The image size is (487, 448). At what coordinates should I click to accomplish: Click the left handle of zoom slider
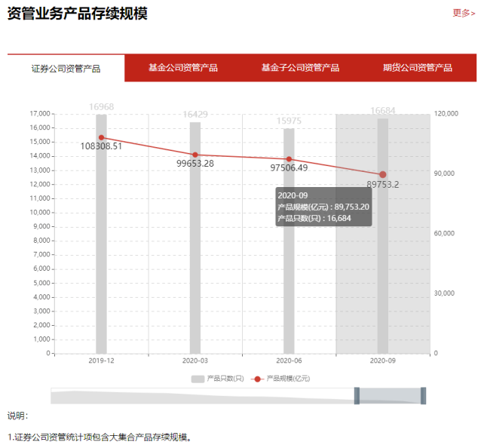[x=357, y=396]
